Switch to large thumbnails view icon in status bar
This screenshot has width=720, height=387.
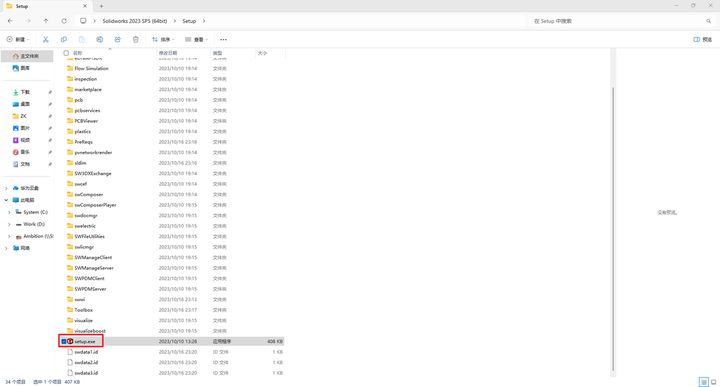coord(714,382)
